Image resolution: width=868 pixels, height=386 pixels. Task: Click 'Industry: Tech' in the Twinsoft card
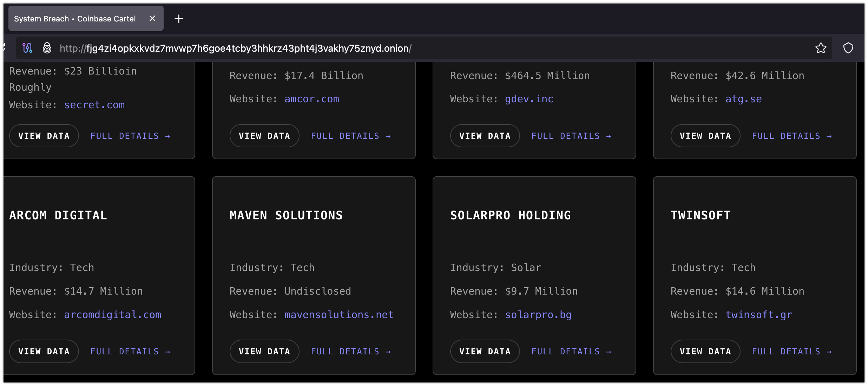[x=713, y=268]
